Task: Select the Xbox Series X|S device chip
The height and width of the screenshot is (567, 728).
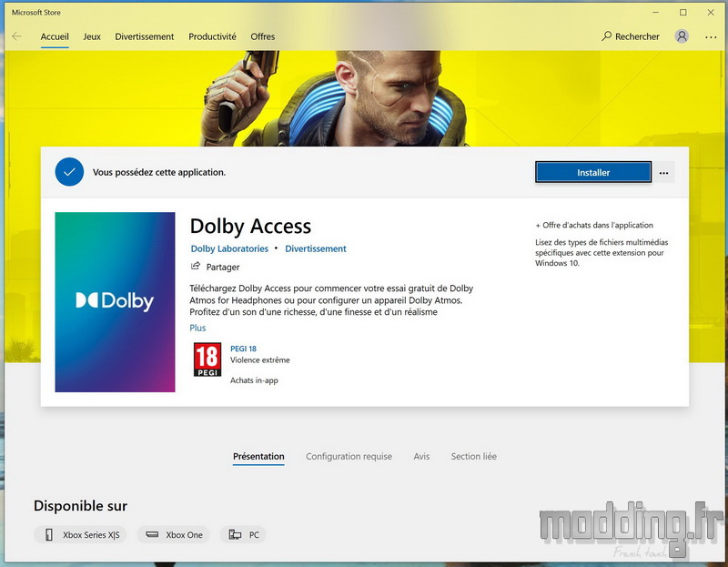Action: click(x=80, y=535)
